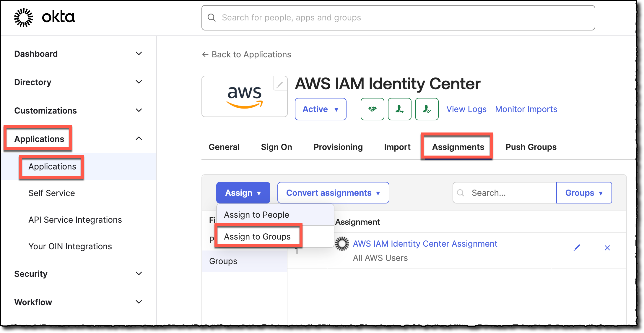Click the user-with-arrow provisioning icon
Screen dimensions: 644x333
click(399, 109)
